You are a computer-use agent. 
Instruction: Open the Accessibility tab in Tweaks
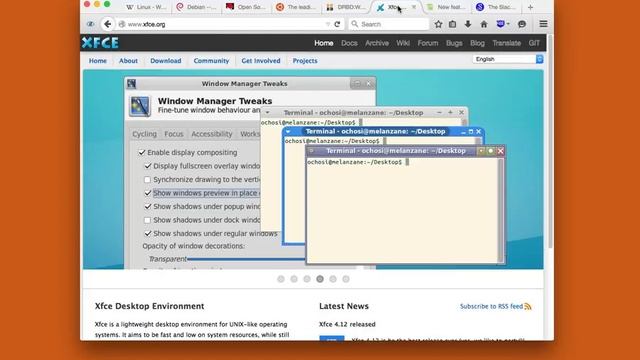tap(211, 134)
